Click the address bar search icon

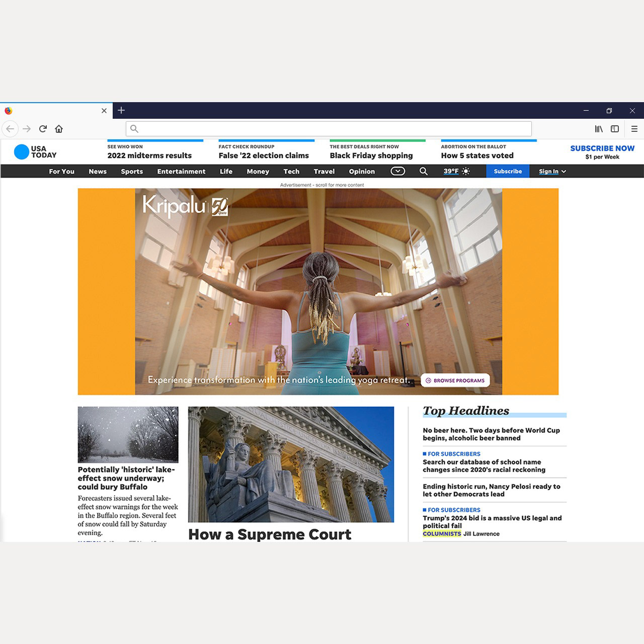(134, 129)
